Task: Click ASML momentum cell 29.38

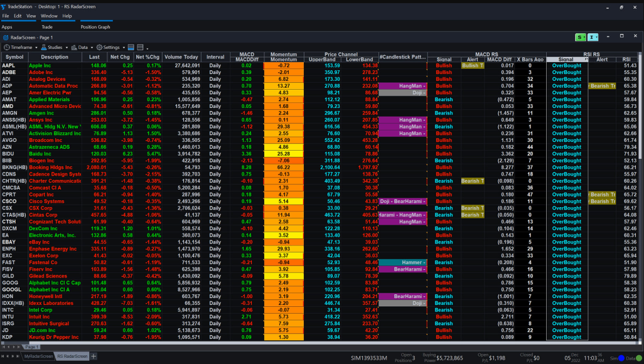Action: click(x=283, y=127)
